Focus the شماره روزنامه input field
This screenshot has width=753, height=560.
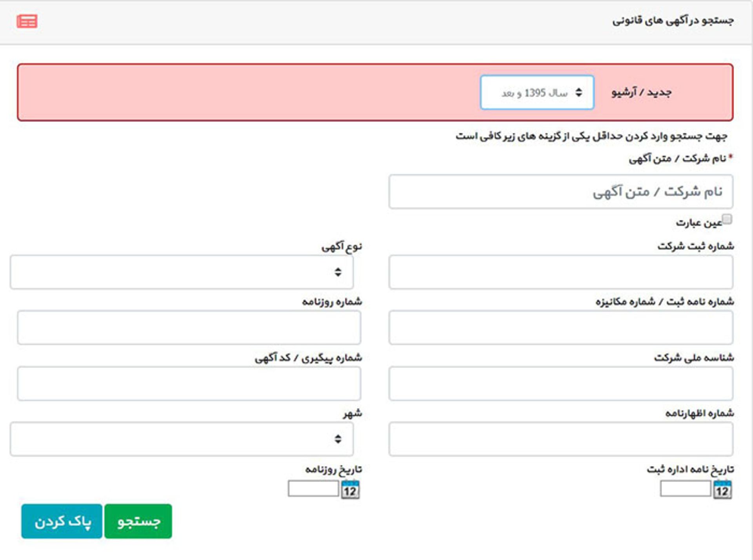point(189,328)
